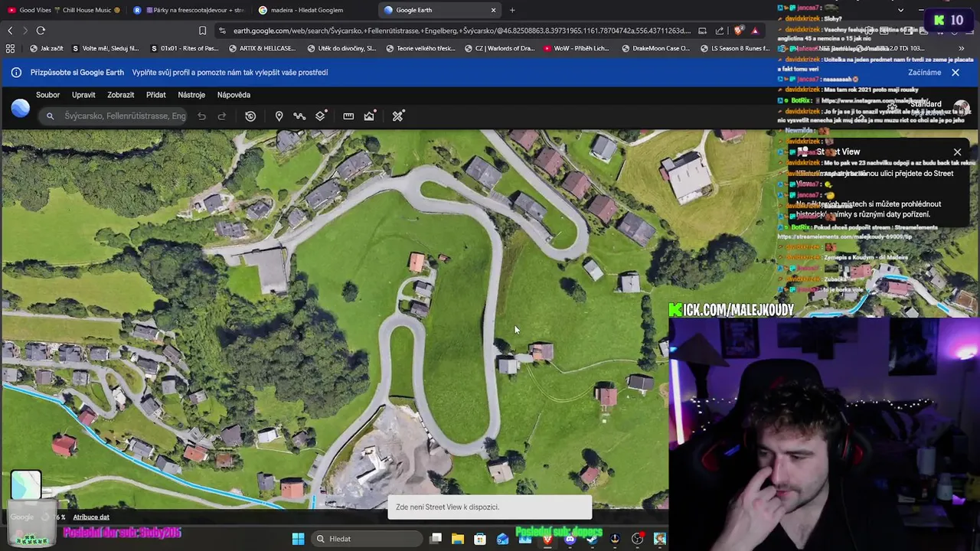This screenshot has height=551, width=980.
Task: Open historical imagery clock tool
Action: point(250,116)
